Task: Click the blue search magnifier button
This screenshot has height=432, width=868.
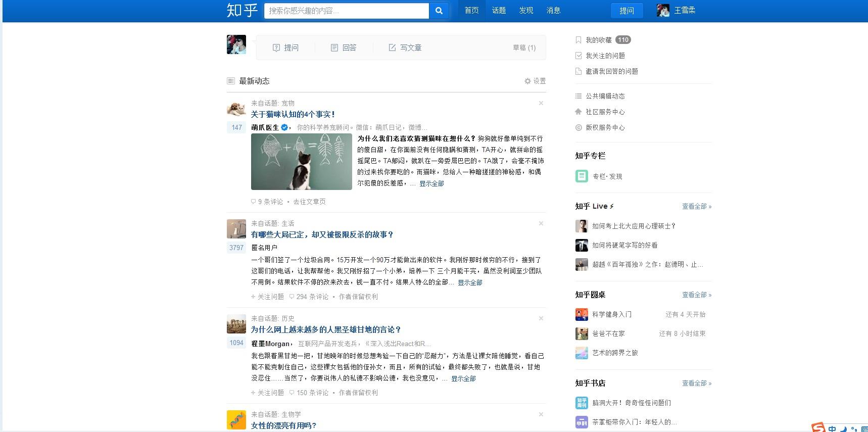Action: click(439, 11)
